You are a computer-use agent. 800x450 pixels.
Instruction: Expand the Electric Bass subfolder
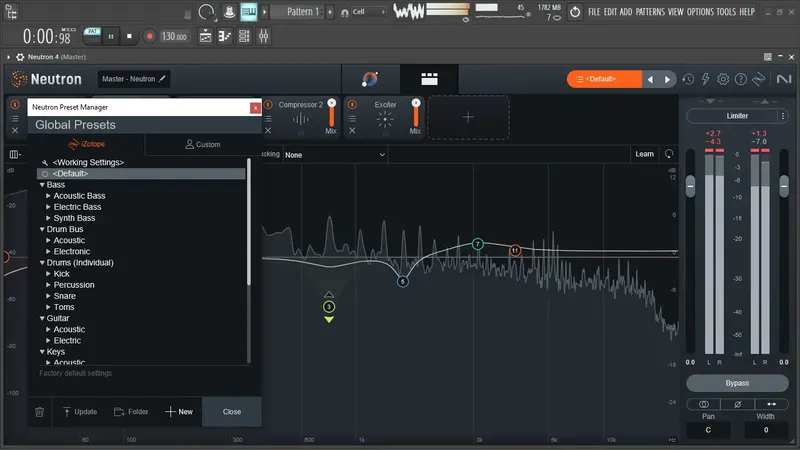[48, 207]
